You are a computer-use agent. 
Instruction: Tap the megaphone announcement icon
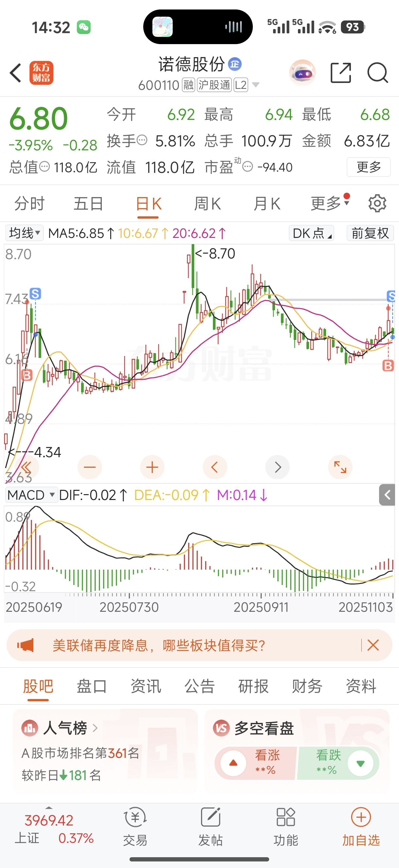tap(26, 645)
